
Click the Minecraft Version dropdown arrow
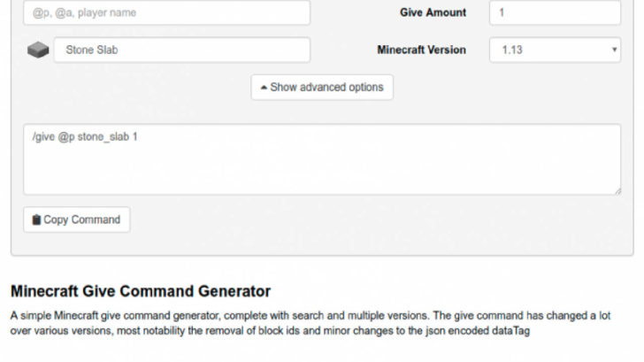pyautogui.click(x=614, y=50)
